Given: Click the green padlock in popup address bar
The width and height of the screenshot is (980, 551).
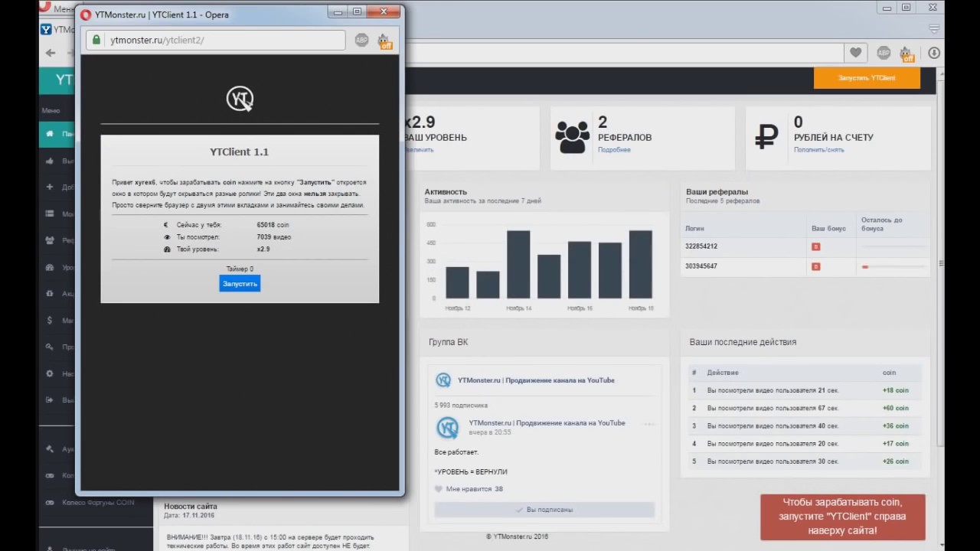Looking at the screenshot, I should [x=96, y=41].
